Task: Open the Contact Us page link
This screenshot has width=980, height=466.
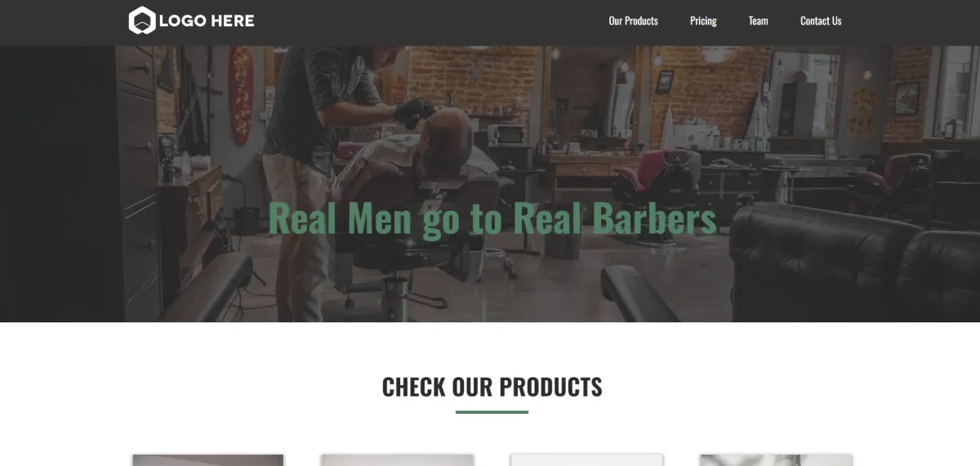Action: pos(821,21)
